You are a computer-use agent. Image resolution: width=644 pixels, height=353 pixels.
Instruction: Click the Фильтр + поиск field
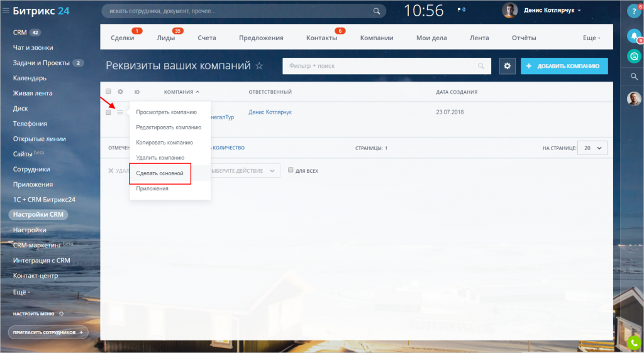click(387, 65)
